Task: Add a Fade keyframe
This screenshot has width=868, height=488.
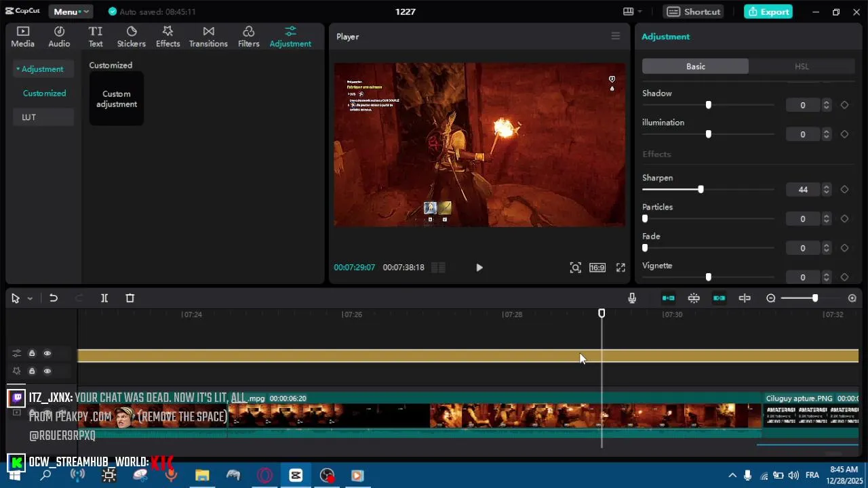Action: click(844, 248)
